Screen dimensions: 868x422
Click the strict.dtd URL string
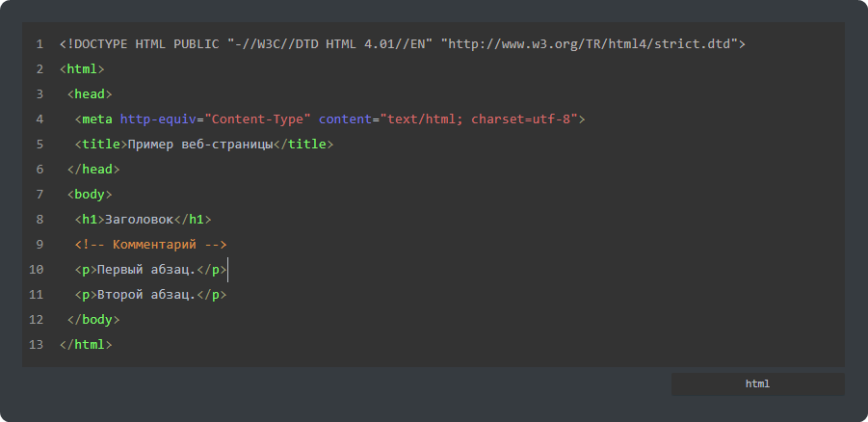(x=589, y=43)
